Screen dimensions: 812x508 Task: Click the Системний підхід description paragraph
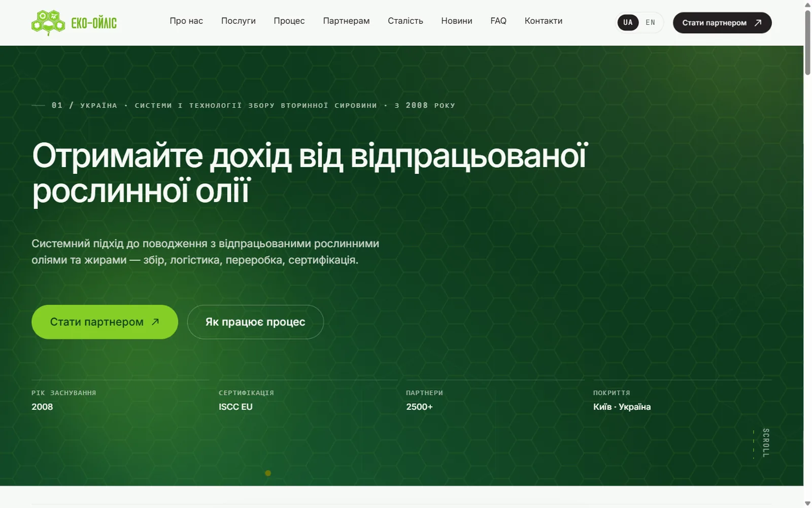pyautogui.click(x=206, y=251)
